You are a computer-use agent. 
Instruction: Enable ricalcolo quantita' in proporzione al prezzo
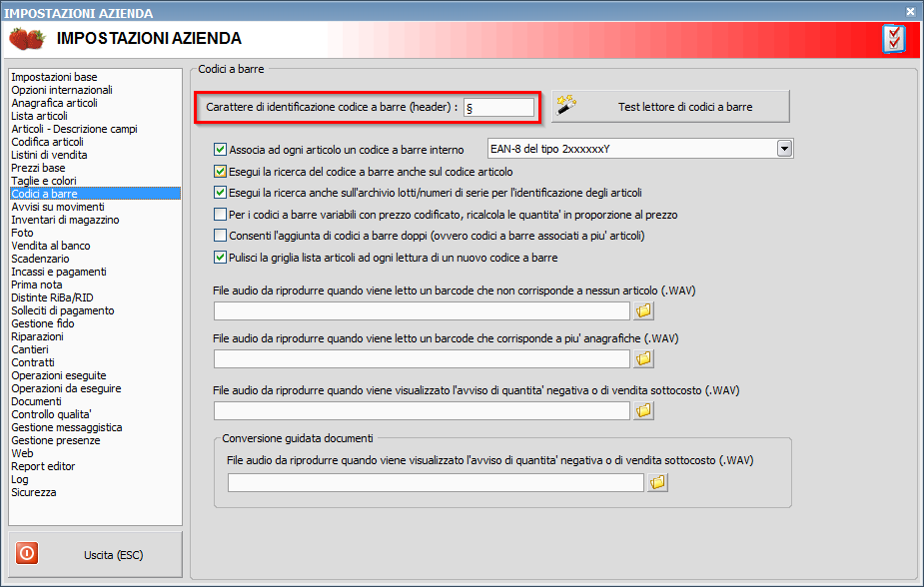pos(220,215)
